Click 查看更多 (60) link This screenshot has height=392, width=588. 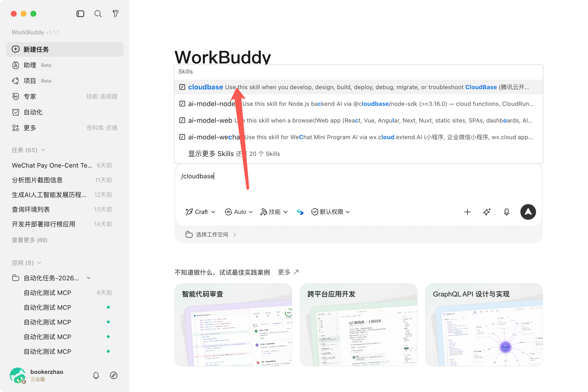coord(29,240)
